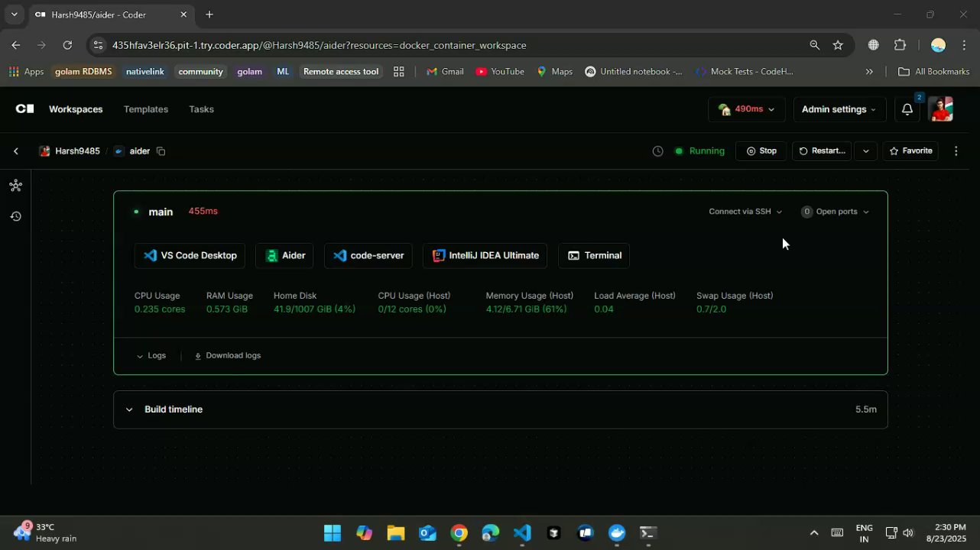
Task: Click Load Average (Host) value 0.04
Action: (604, 309)
